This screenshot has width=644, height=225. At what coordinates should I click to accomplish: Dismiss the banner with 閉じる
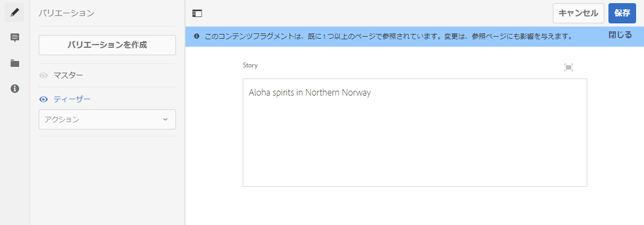tap(620, 35)
